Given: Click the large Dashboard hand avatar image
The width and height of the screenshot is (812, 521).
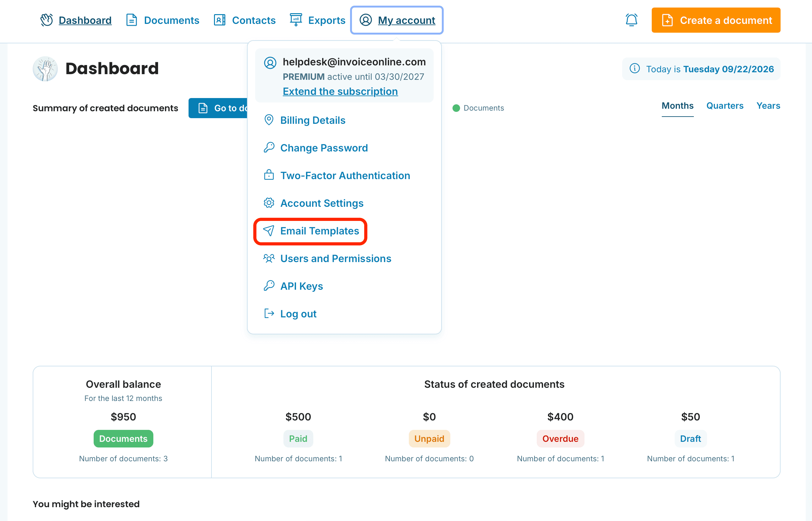Looking at the screenshot, I should point(45,69).
